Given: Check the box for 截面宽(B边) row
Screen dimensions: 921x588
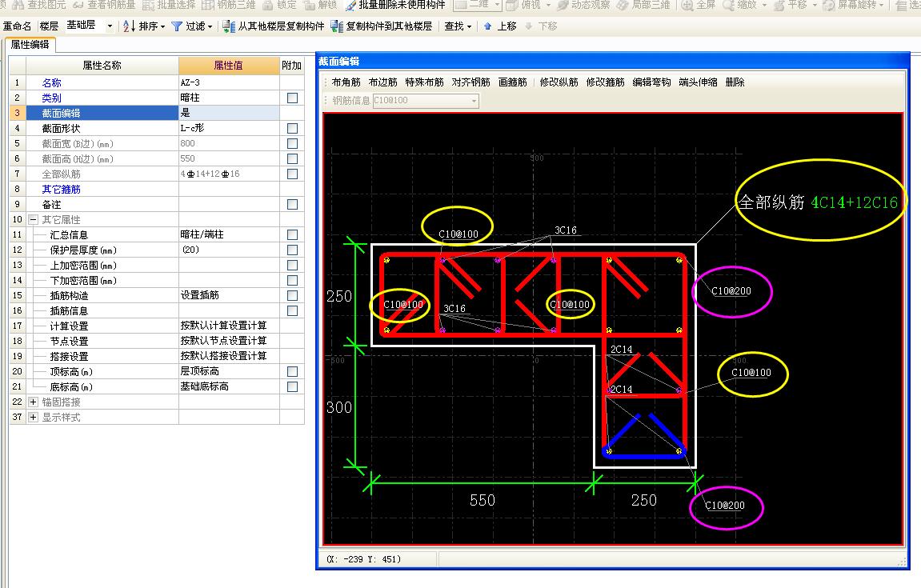Looking at the screenshot, I should click(x=292, y=144).
